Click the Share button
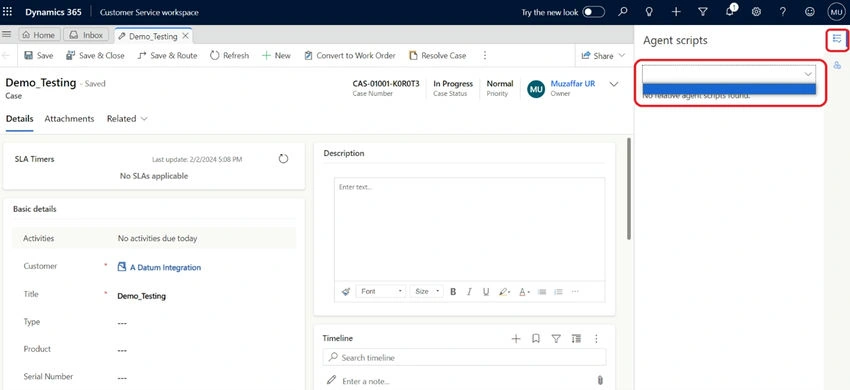The width and height of the screenshot is (850, 390). (x=597, y=55)
